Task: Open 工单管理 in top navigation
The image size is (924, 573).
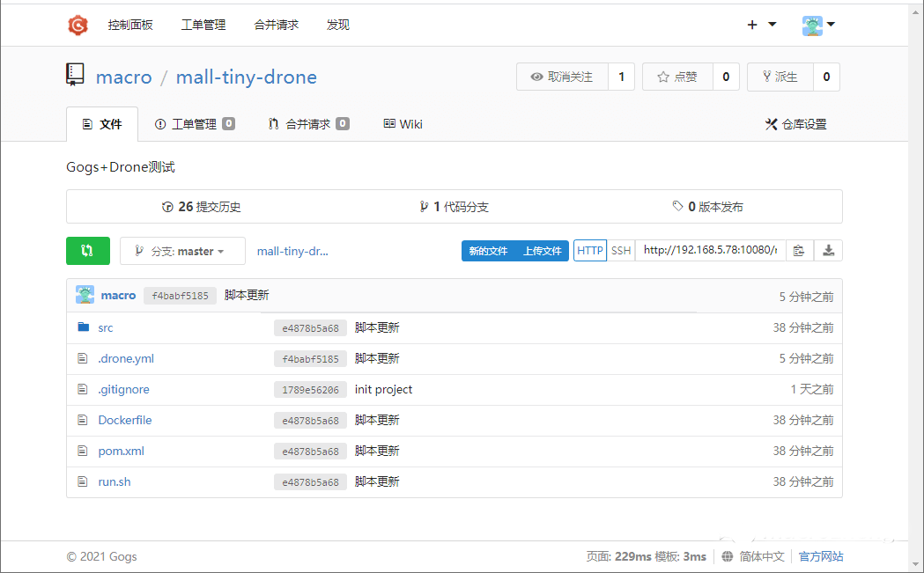Action: (x=203, y=25)
